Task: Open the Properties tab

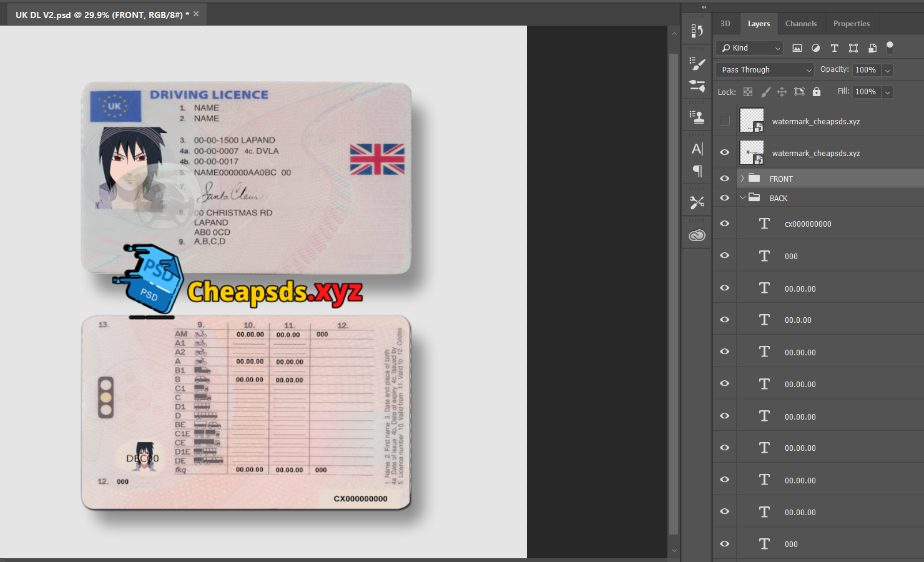Action: pos(851,24)
